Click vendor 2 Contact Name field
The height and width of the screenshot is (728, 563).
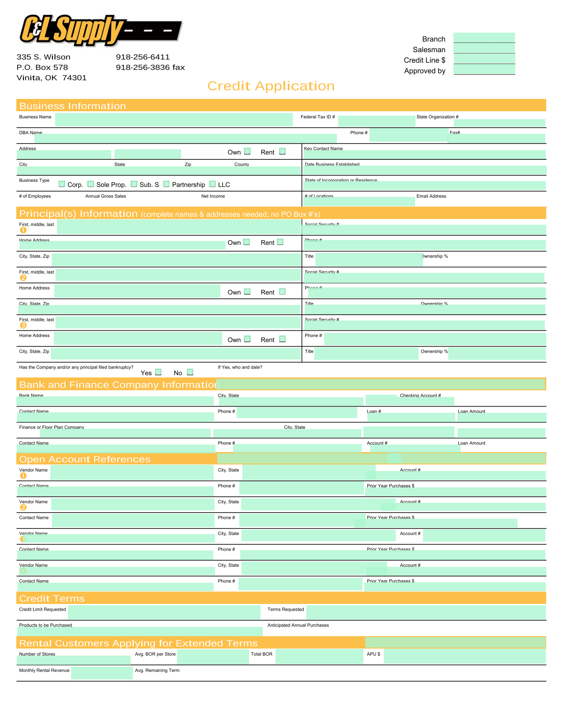[x=133, y=521]
